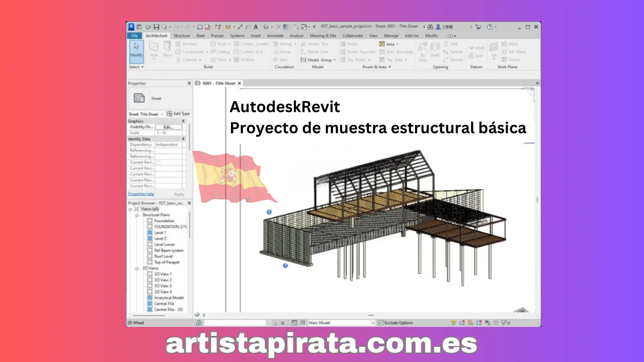The height and width of the screenshot is (362, 644).
Task: Toggle the Exclude Options checkbox
Action: 381,323
